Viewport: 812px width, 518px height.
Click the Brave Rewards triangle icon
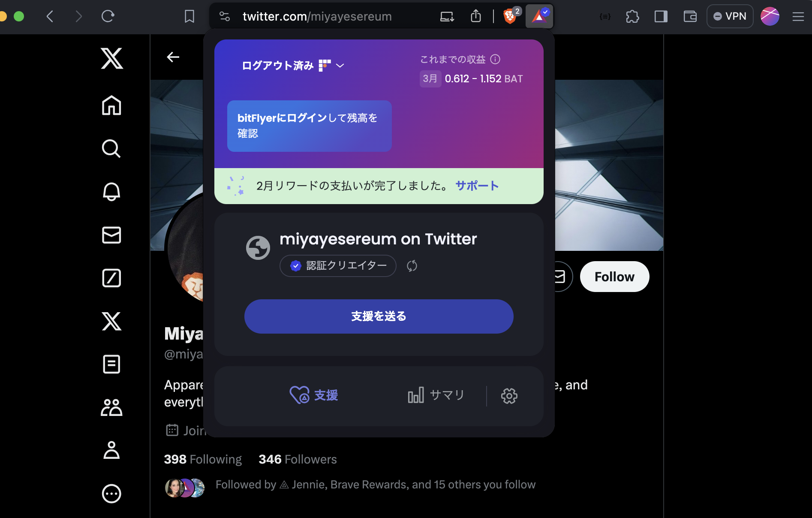(539, 16)
